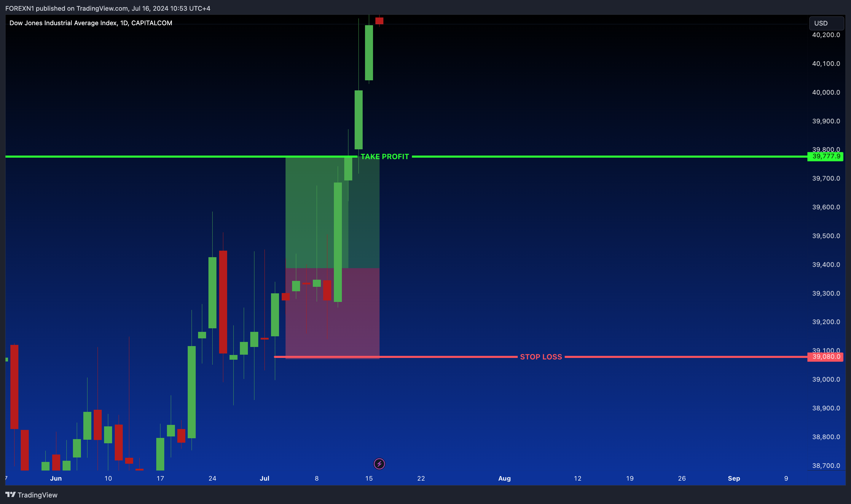
Task: Click the 40,000.0 price axis label
Action: tap(826, 92)
